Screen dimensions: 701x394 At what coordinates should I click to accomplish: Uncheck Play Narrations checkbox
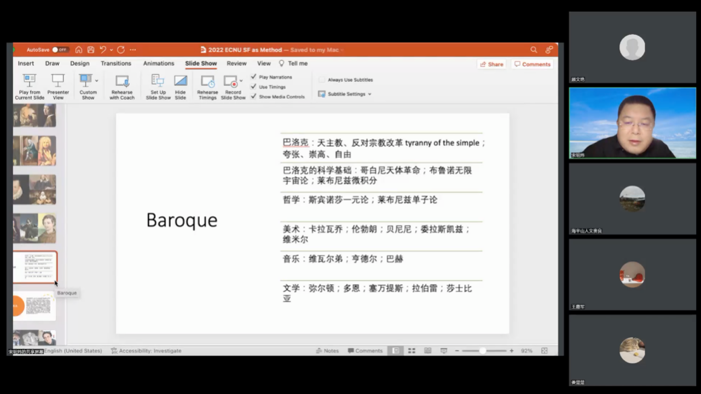click(x=253, y=77)
